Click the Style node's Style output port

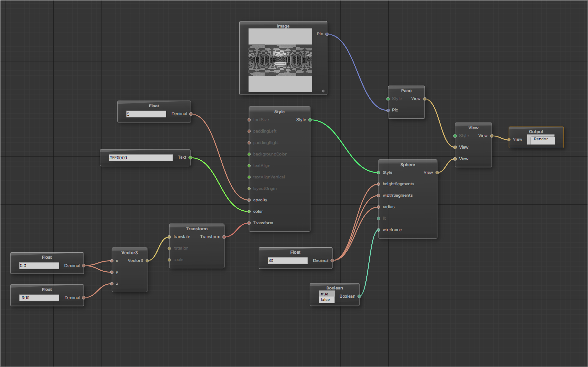click(310, 120)
